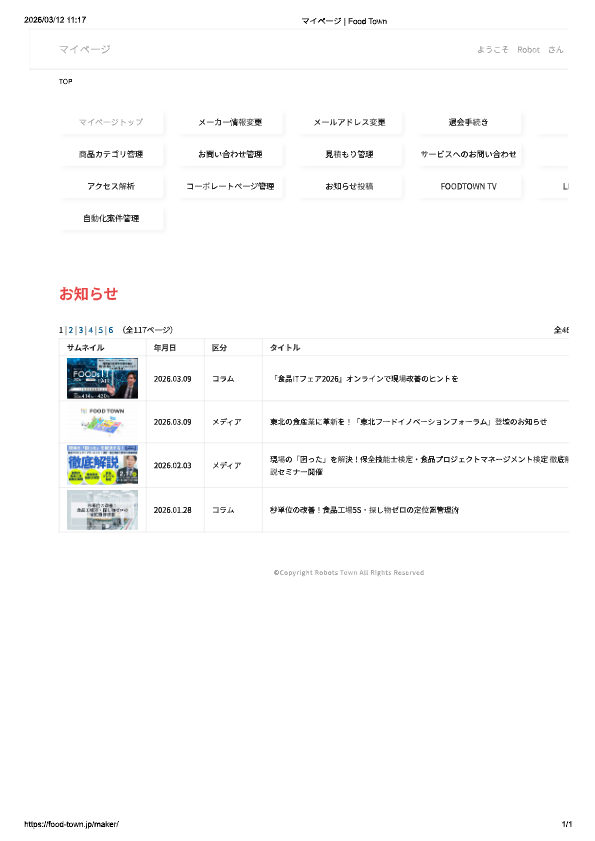Open the 食品工場5S column thumbnail
This screenshot has height=841, width=595.
coord(102,510)
